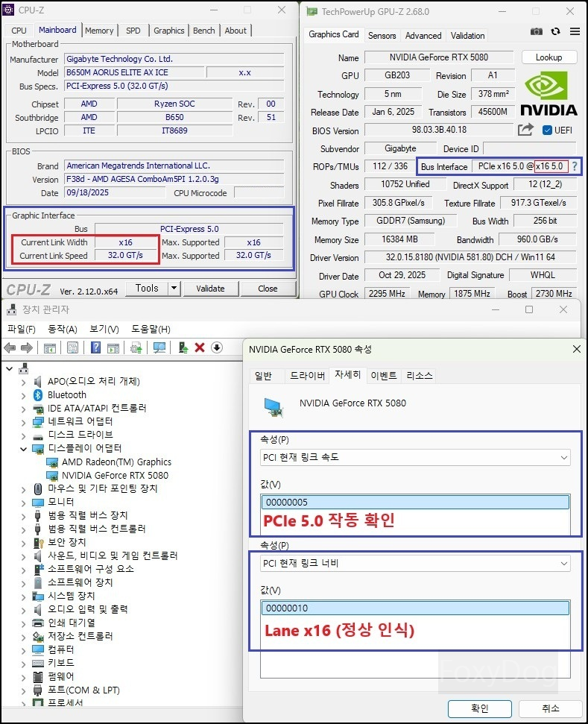
Task: Click the GPU-Z Name field NVIDIA GeForce RTX 5080
Action: coord(439,57)
